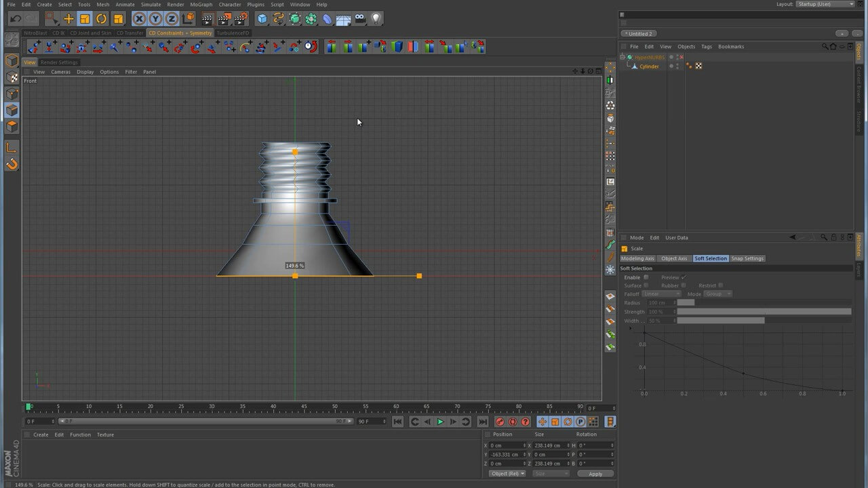This screenshot has width=868, height=488.
Task: Click the Undo arrow icon
Action: tap(15, 19)
